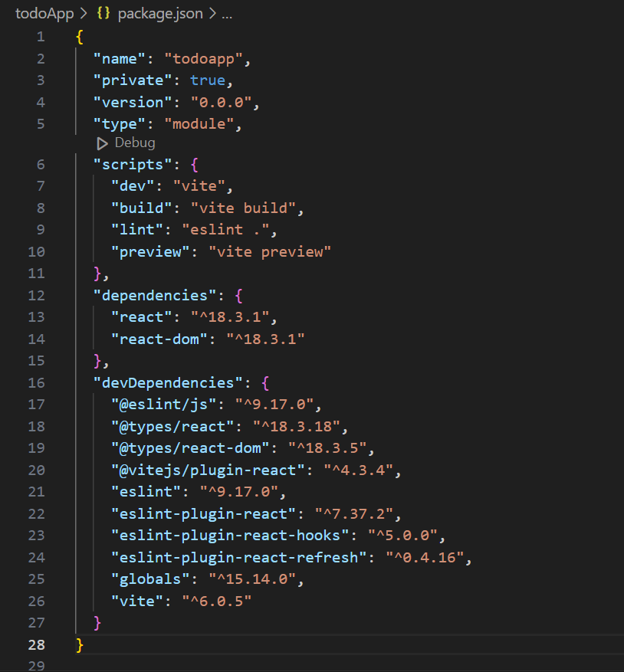Click the "0.0.0" version value
This screenshot has height=672, width=624.
[x=221, y=103]
